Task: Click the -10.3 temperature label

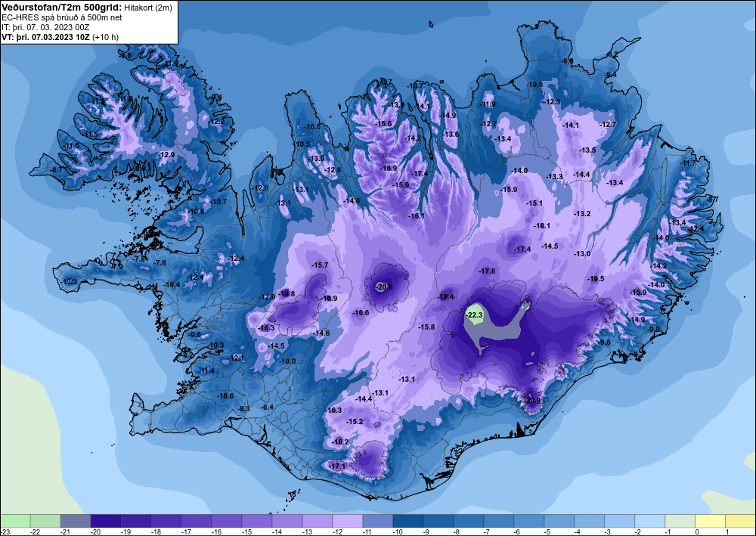Action: coord(216,345)
